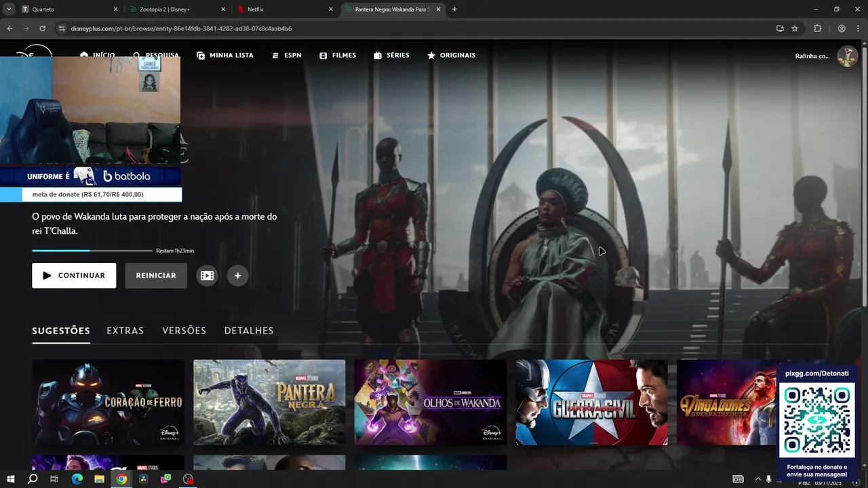Add movie to list with plus icon
This screenshot has width=868, height=488.
coord(237,276)
